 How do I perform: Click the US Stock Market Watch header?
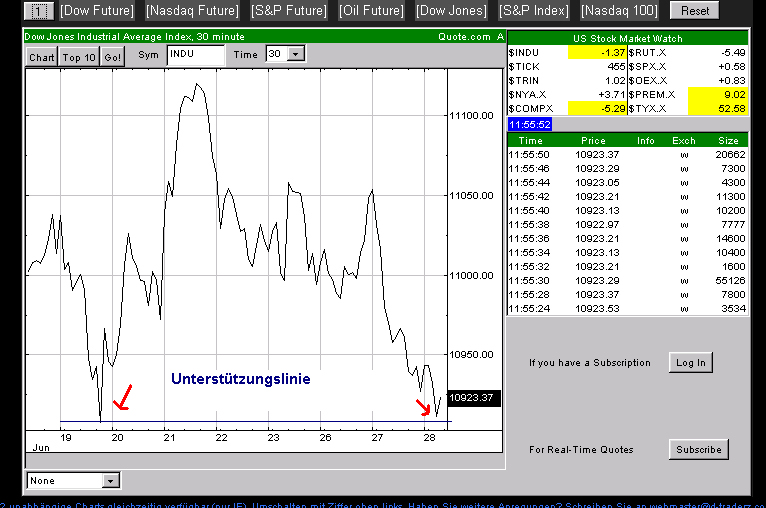pos(627,39)
